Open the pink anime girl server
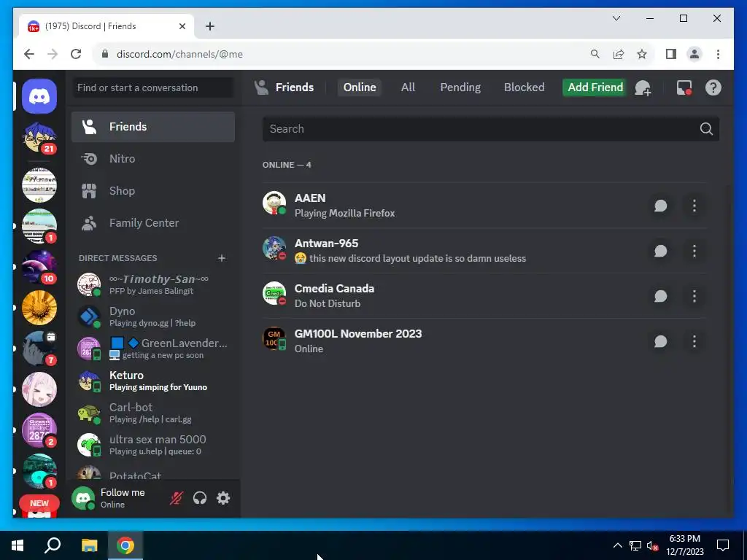 coord(39,389)
